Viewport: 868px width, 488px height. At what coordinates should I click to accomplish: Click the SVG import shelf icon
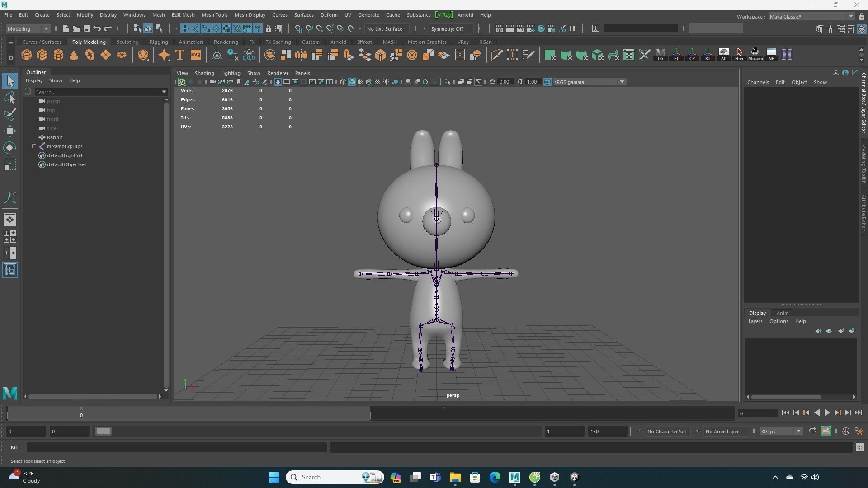click(x=195, y=55)
